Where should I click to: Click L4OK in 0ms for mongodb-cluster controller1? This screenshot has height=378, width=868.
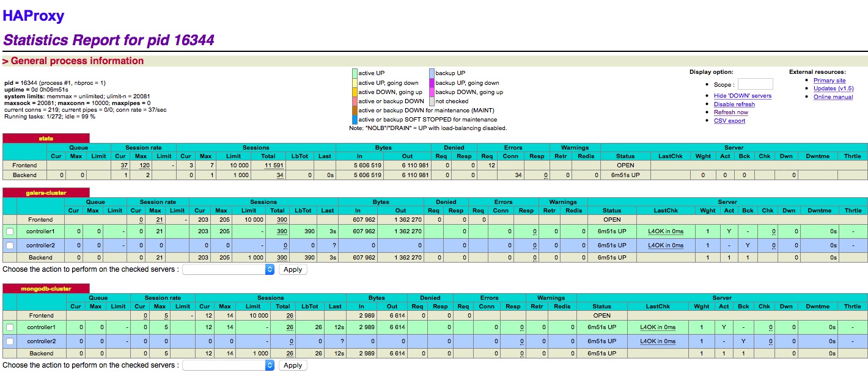pos(658,328)
